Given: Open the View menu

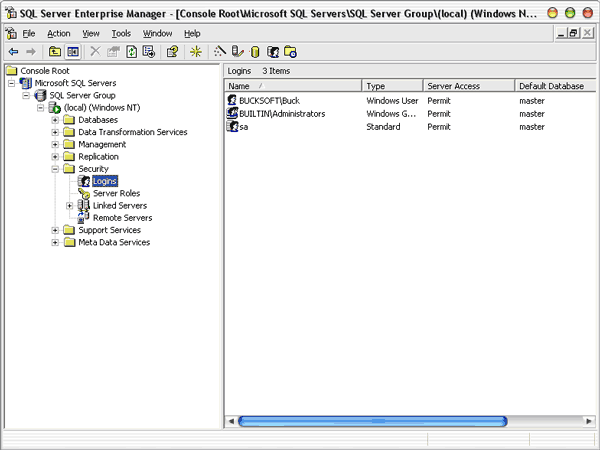Looking at the screenshot, I should pyautogui.click(x=91, y=34).
